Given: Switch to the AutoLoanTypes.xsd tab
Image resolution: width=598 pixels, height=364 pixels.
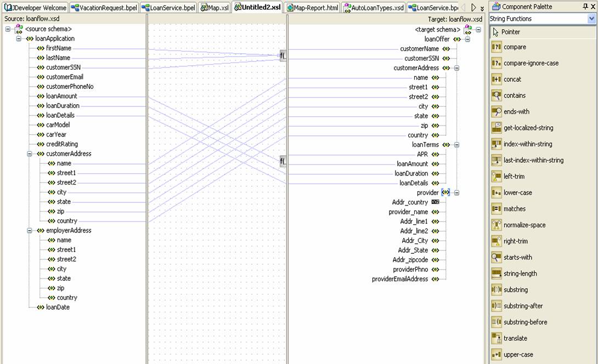Looking at the screenshot, I should [374, 8].
